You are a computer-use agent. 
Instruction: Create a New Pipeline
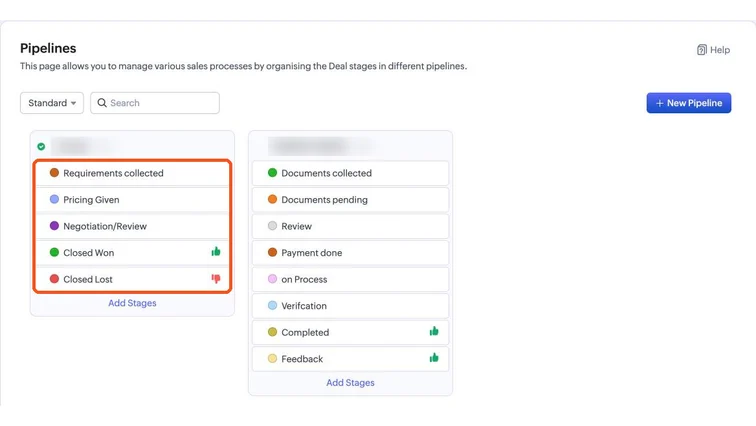click(688, 103)
